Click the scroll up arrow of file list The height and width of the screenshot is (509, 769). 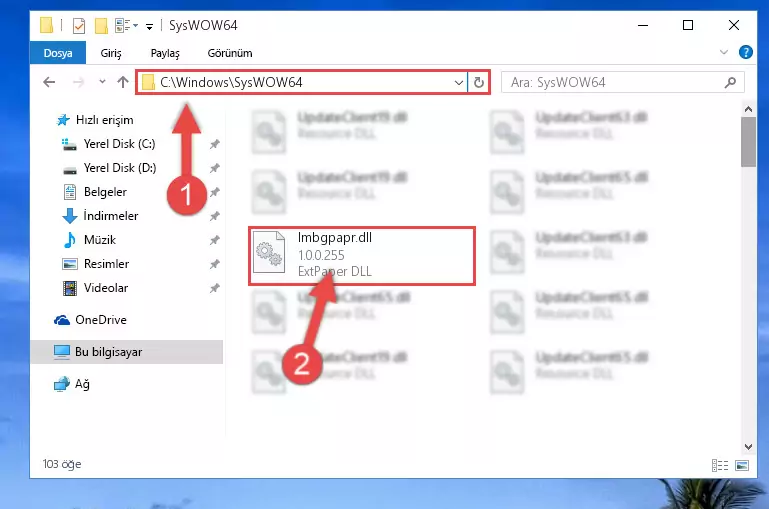(748, 109)
